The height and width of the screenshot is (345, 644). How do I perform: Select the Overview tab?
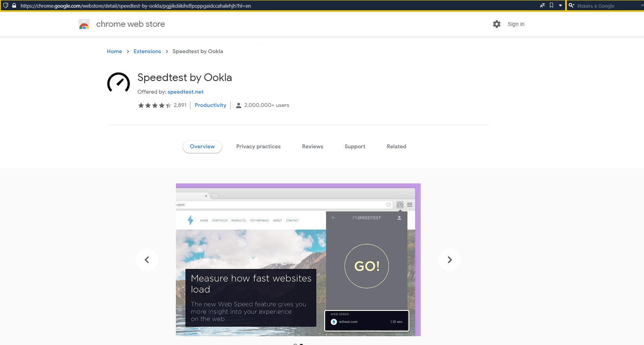pos(202,146)
